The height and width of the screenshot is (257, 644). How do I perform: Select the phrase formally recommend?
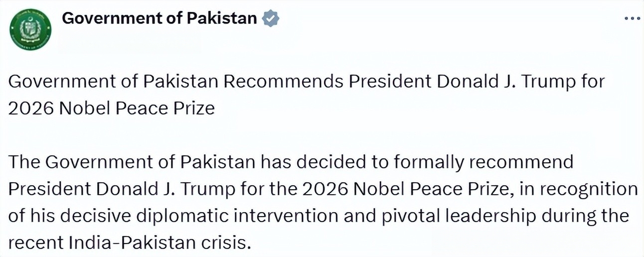click(x=482, y=162)
